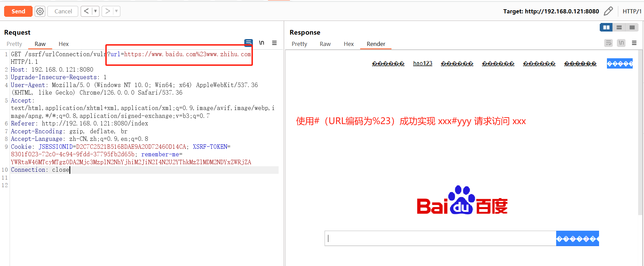
Task: Open request panel options menu
Action: coord(274,43)
